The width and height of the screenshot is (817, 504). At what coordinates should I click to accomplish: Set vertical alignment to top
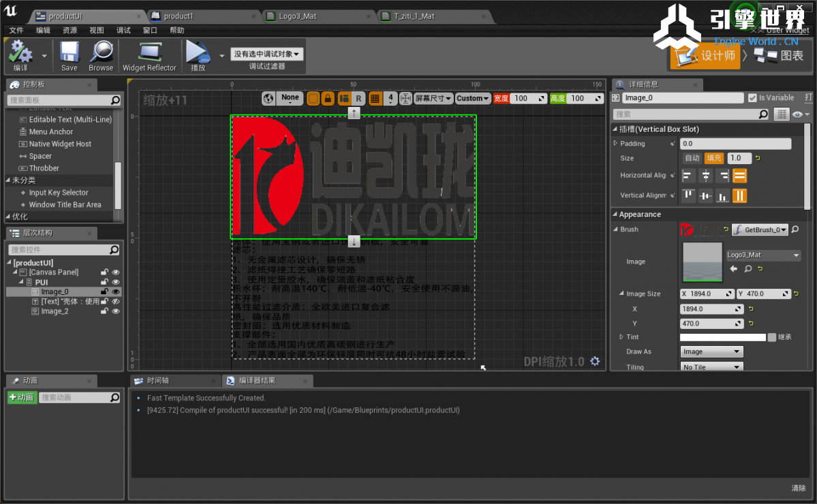tap(688, 195)
